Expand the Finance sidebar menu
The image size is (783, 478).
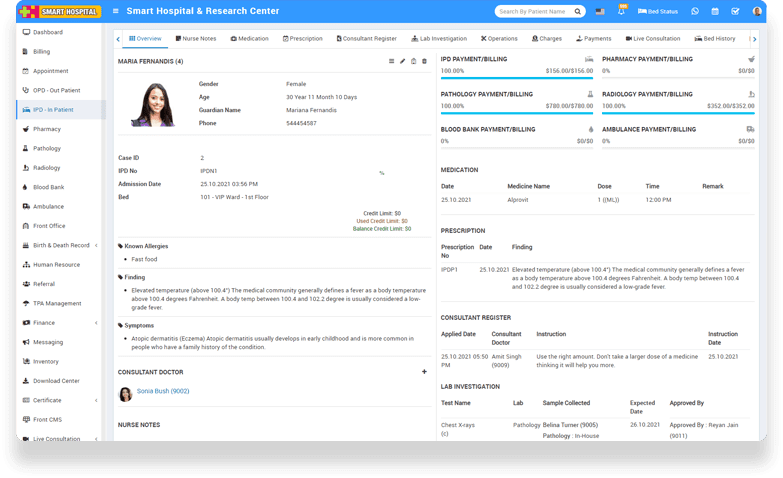60,323
